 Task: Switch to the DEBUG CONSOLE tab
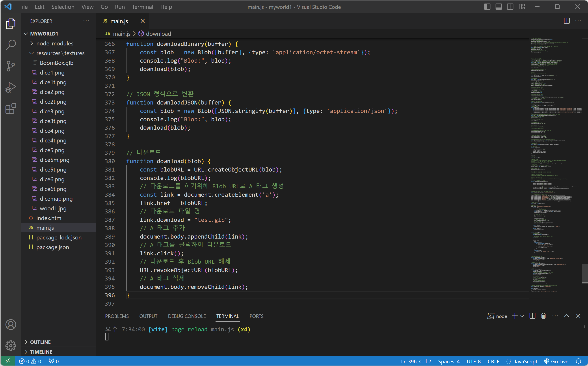(187, 316)
